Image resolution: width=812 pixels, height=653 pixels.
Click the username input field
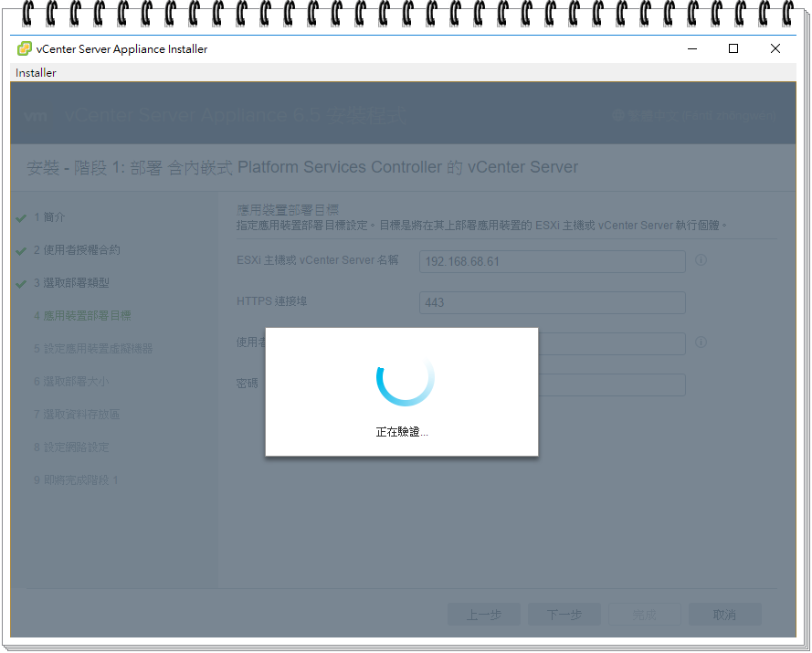click(612, 343)
